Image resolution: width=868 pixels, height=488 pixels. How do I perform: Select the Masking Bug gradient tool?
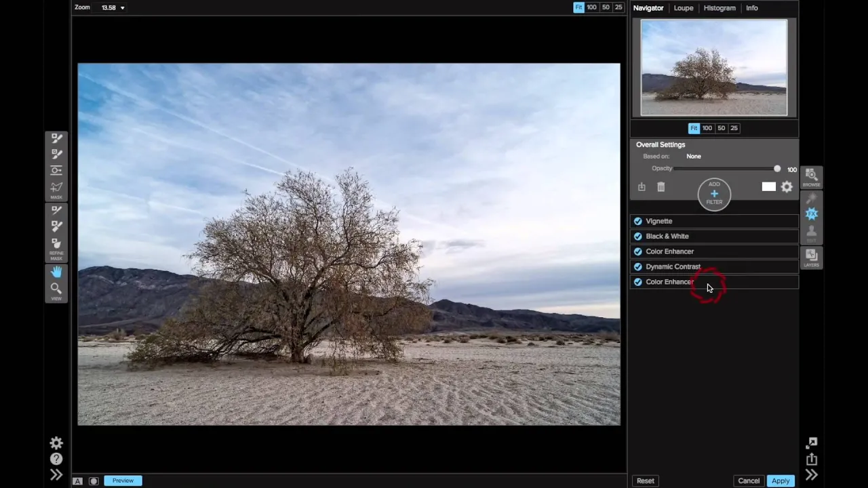56,171
